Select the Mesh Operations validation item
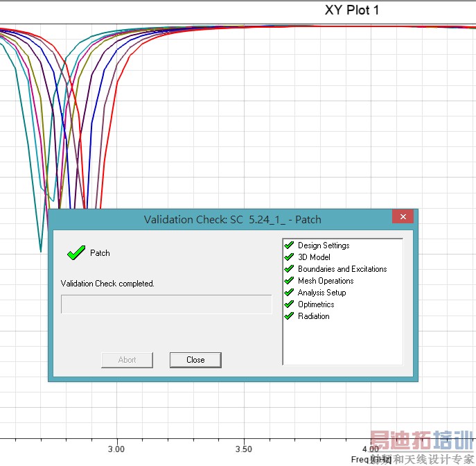The image size is (476, 466). [x=326, y=281]
